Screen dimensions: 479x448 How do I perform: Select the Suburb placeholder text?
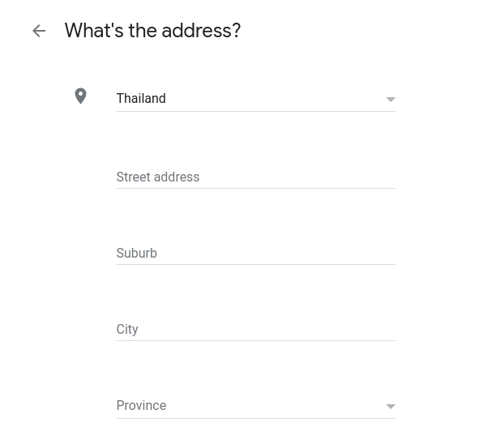(136, 253)
